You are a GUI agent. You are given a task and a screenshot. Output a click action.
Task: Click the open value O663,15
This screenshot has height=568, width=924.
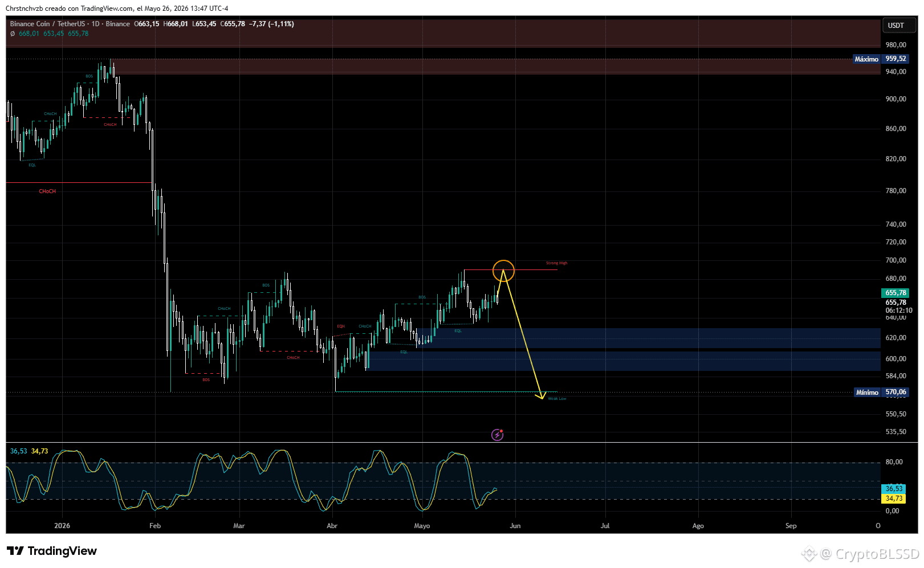[146, 24]
